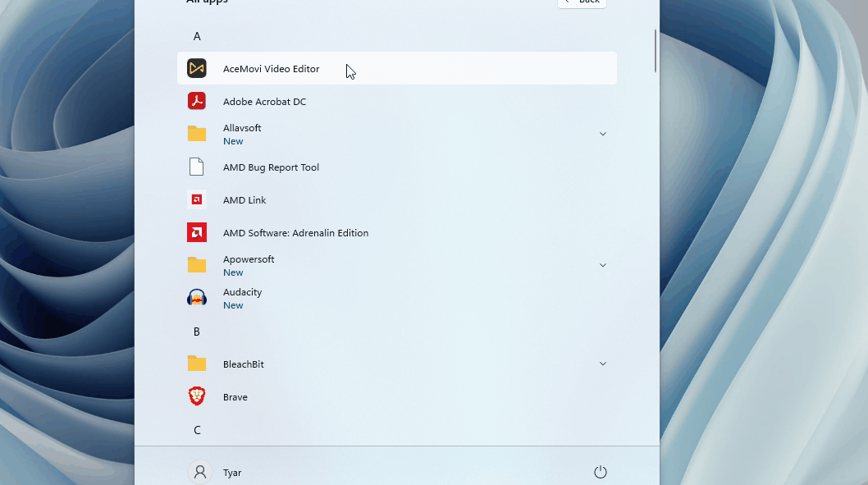Click the Back button
Image resolution: width=868 pixels, height=485 pixels.
[582, 2]
